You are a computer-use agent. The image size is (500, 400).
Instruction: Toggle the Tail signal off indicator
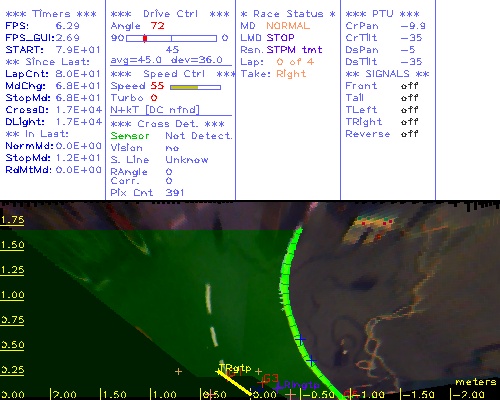[x=409, y=98]
